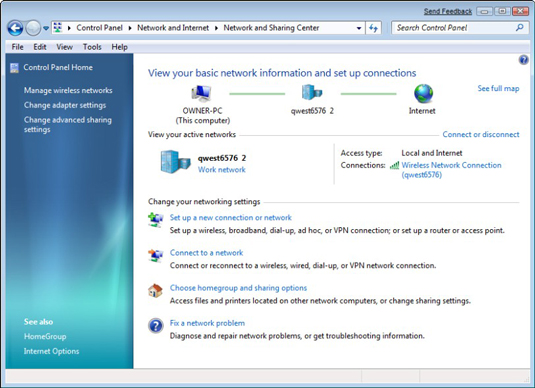Screen dimensions: 535x388
Task: Click Control Panel breadcrumb in address bar
Action: tap(99, 28)
